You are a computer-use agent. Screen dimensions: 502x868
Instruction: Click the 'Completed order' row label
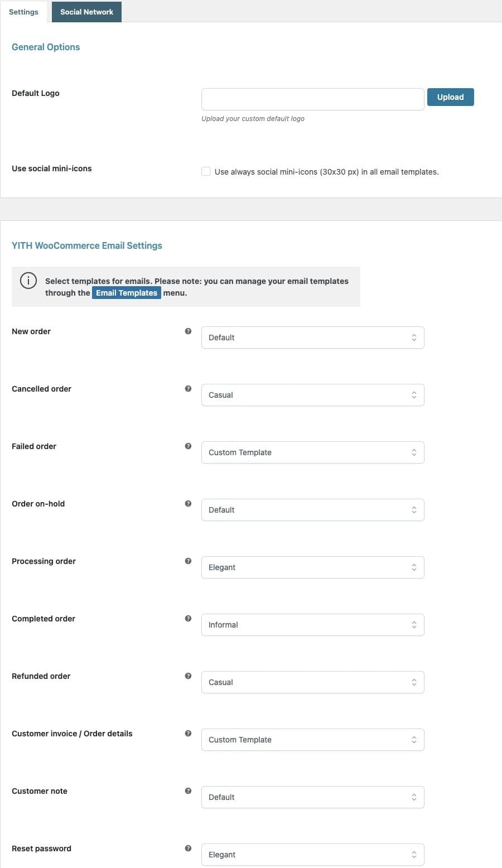click(44, 619)
